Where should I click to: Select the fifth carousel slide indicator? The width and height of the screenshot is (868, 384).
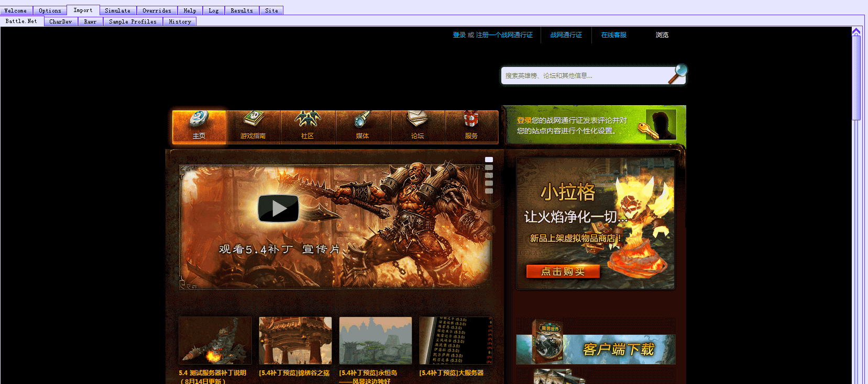(x=489, y=191)
